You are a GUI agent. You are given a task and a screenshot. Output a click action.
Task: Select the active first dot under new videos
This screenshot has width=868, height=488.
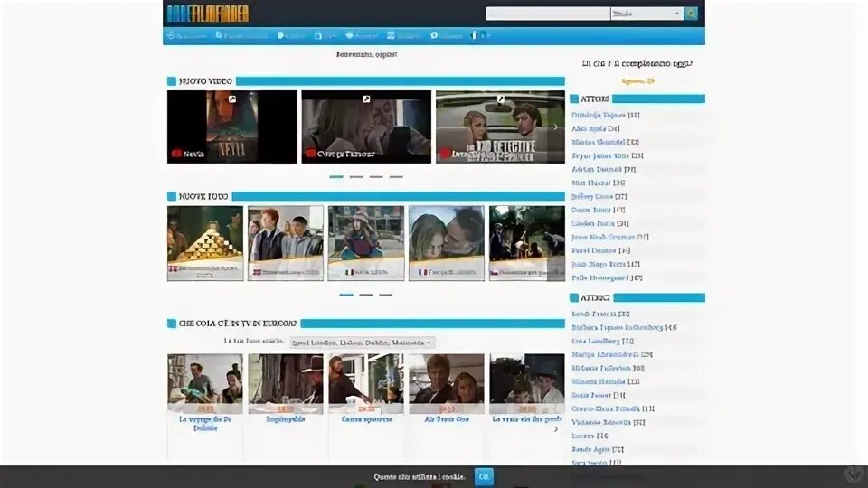336,177
